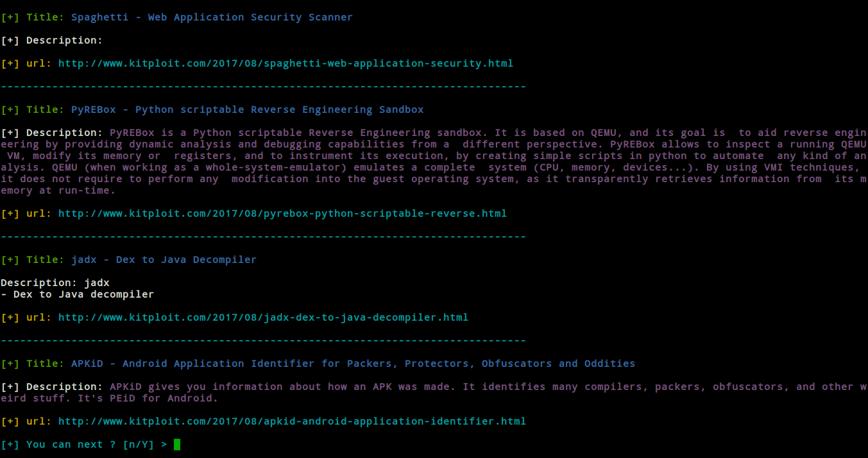Click the Spaghetti web application security URL
Image resolution: width=868 pixels, height=458 pixels.
coord(285,64)
